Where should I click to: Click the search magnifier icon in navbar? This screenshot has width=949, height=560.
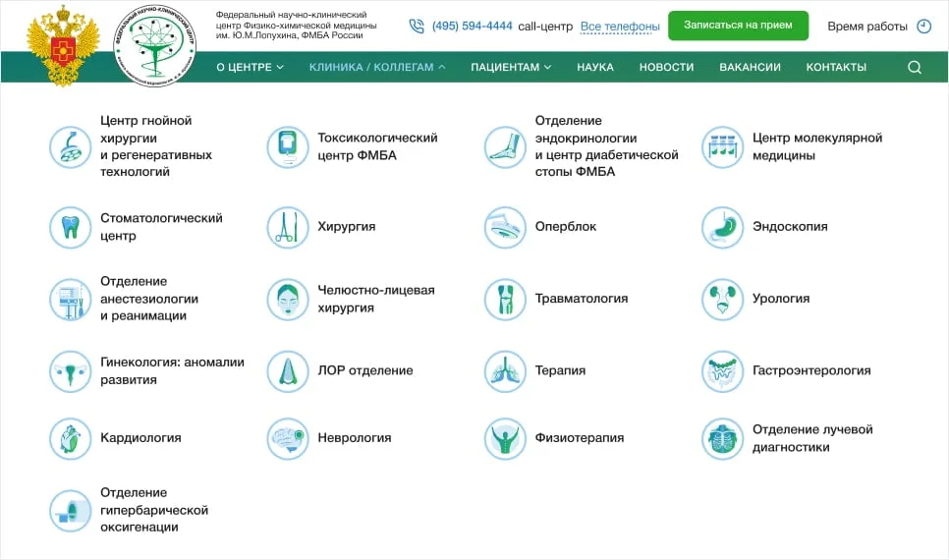[914, 68]
